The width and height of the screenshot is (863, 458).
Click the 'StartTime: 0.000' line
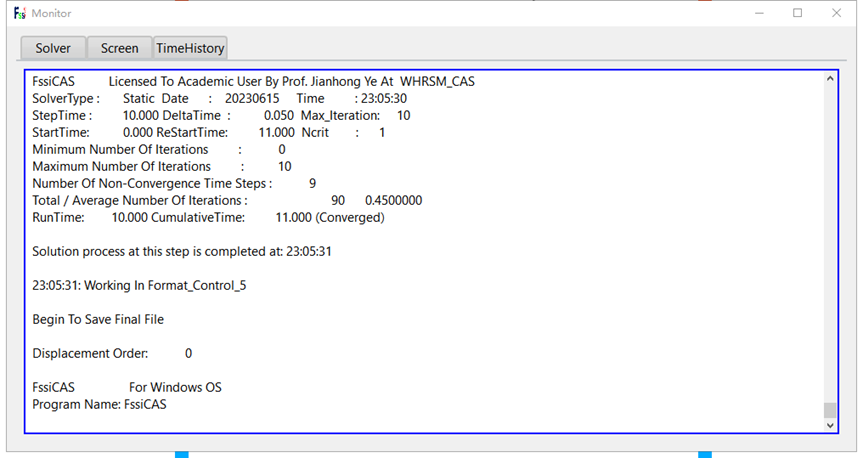(x=209, y=133)
